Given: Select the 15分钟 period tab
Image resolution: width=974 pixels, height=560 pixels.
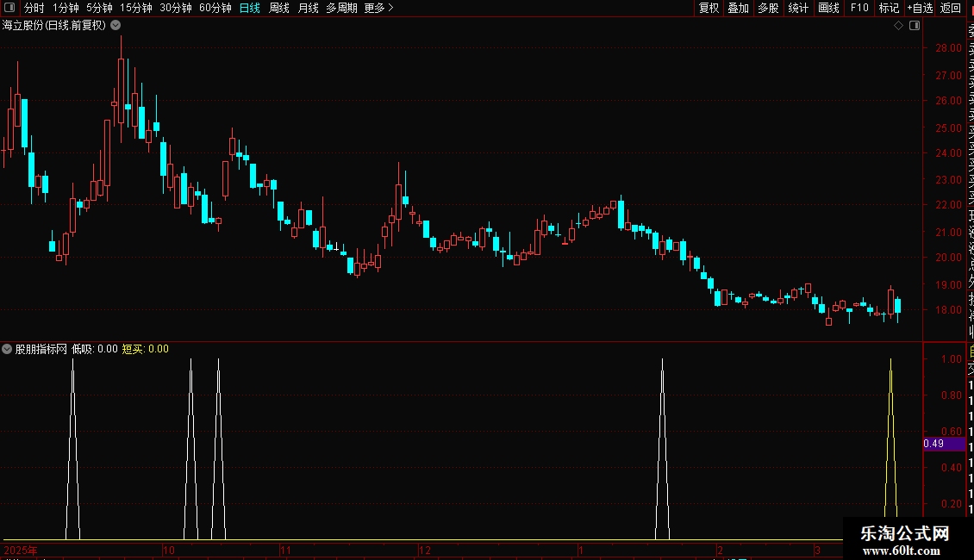Looking at the screenshot, I should [136, 8].
